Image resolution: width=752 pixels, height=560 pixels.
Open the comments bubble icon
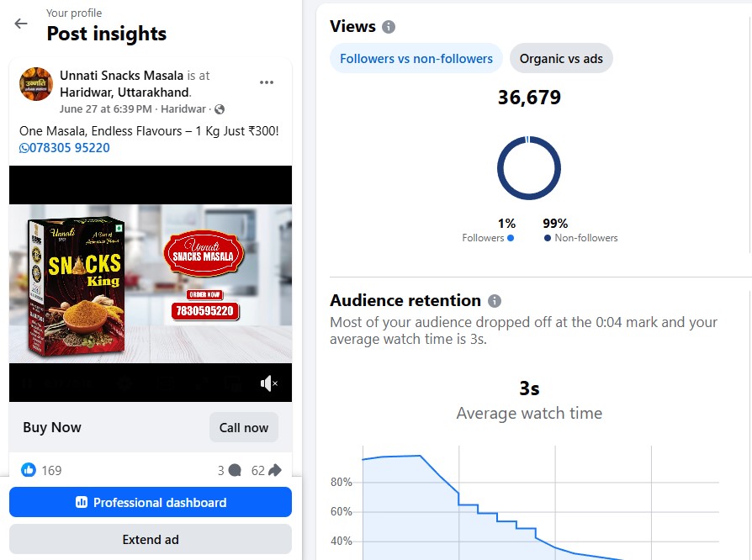click(235, 470)
